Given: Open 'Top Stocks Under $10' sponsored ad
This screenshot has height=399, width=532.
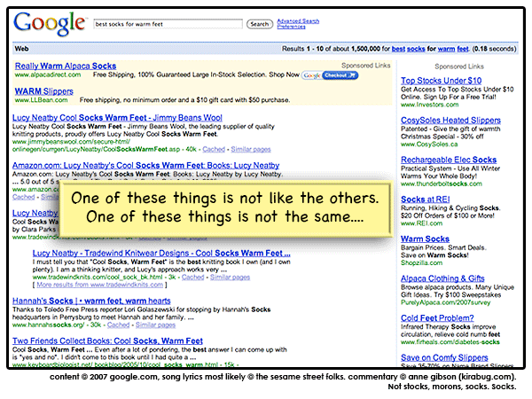Looking at the screenshot, I should point(441,81).
